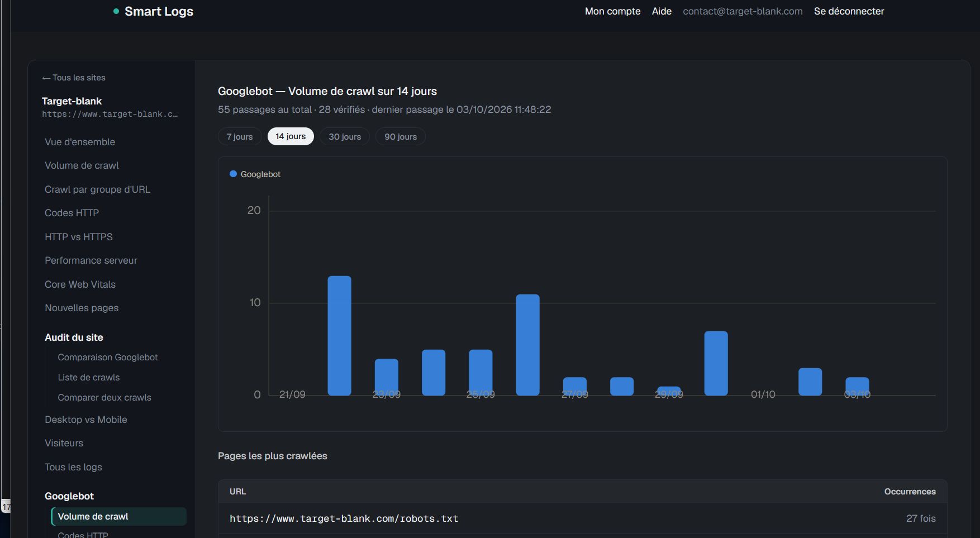Viewport: 980px width, 538px height.
Task: Click Audit du site section header
Action: 74,337
